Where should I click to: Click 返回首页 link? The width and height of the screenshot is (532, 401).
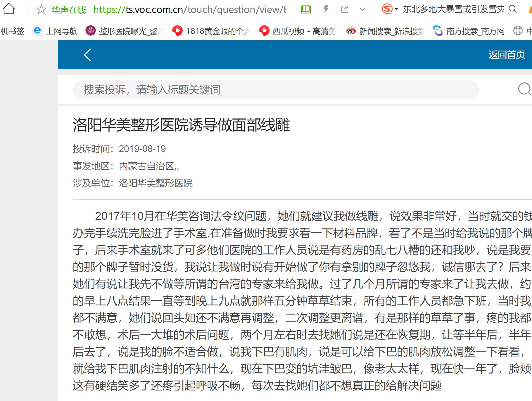507,55
